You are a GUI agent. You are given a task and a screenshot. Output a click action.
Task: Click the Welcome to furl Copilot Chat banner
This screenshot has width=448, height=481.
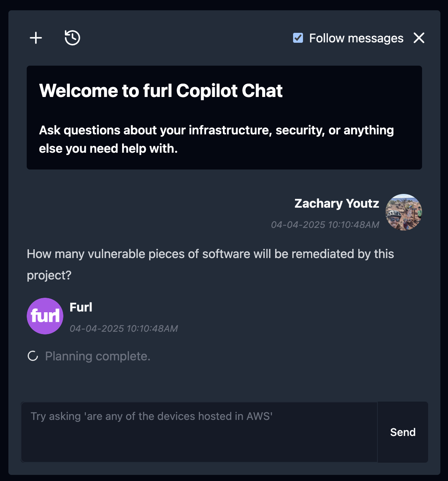pyautogui.click(x=224, y=118)
